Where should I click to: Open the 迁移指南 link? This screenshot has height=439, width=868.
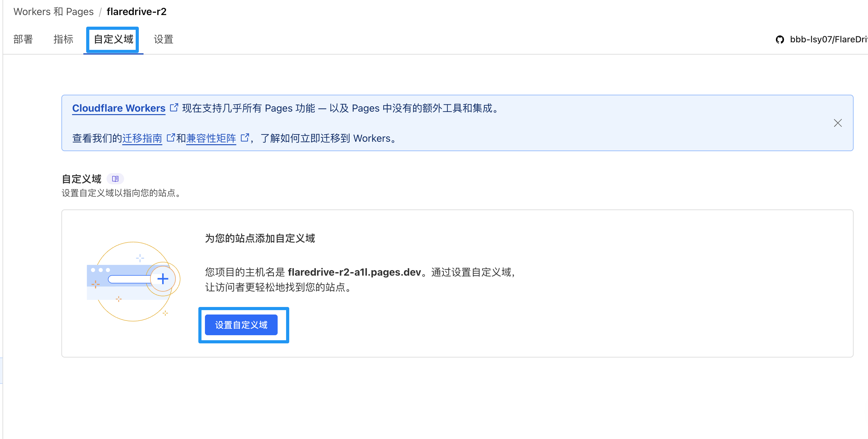click(142, 138)
